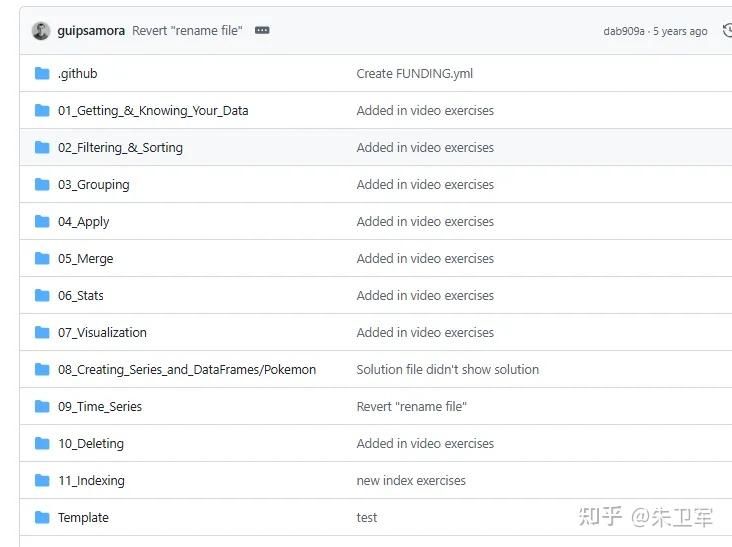Open Added in video exercises commit for 02_Filtering row
The width and height of the screenshot is (732, 547).
(x=425, y=147)
